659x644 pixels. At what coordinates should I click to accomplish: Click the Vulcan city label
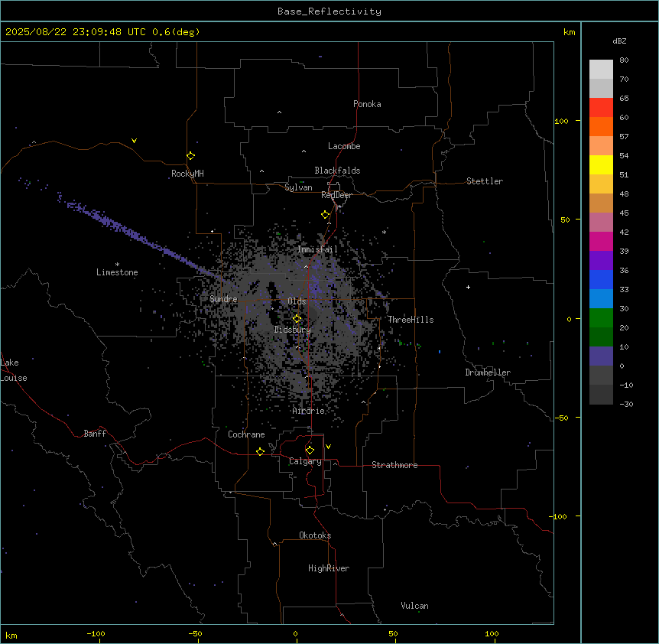(x=415, y=606)
